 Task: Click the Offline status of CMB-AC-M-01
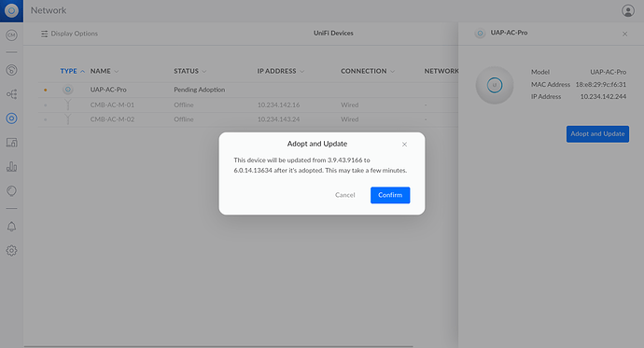tap(184, 105)
